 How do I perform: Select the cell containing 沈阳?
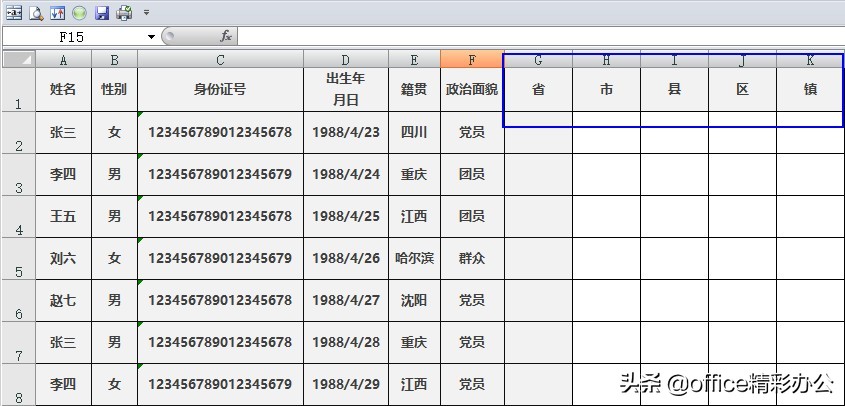414,301
